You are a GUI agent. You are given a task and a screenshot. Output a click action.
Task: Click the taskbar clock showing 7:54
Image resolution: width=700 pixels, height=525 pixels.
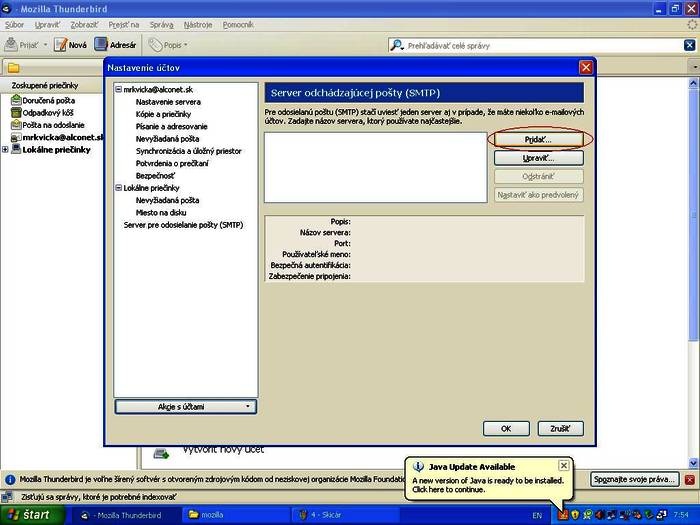point(681,515)
